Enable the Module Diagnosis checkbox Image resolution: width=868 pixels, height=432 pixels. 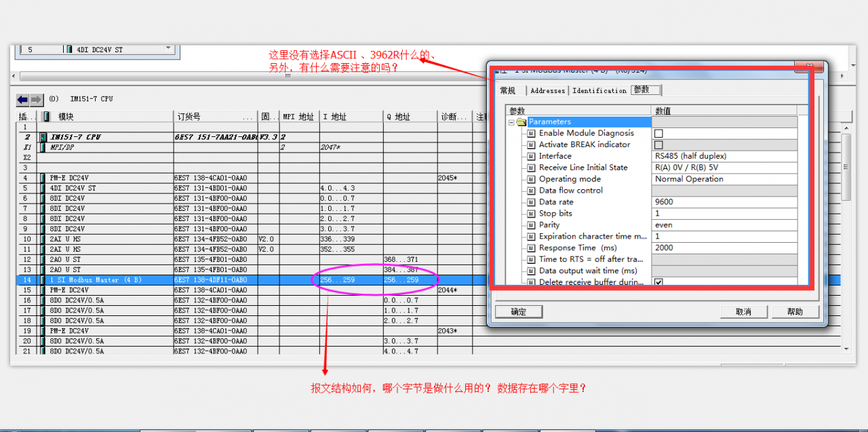pos(658,134)
